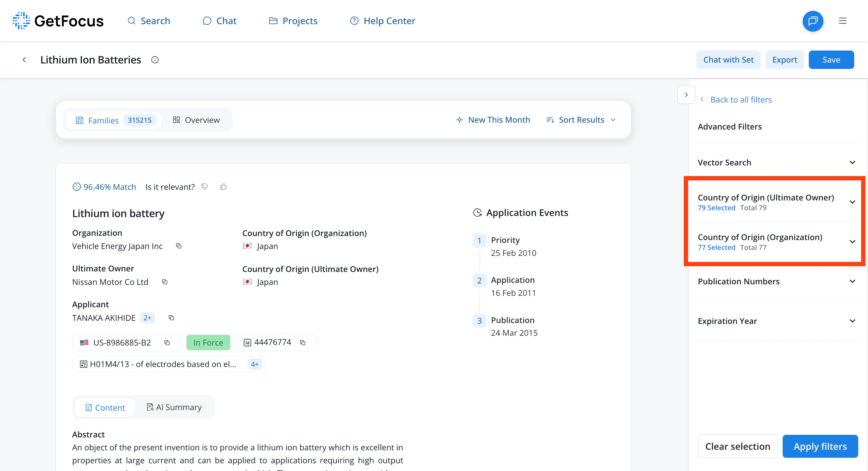The height and width of the screenshot is (471, 868).
Task: Show more classifications with 4+ badge
Action: 255,364
